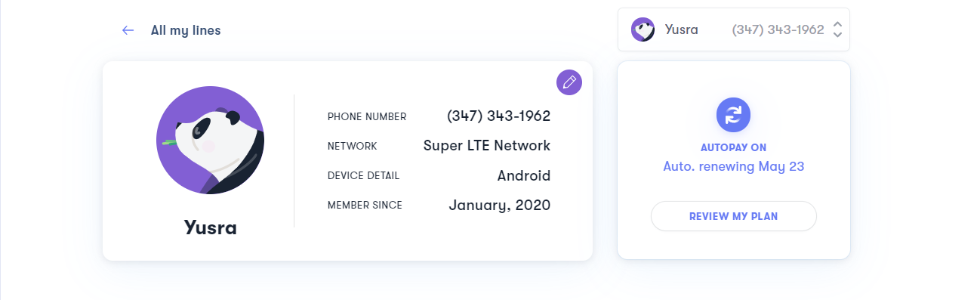Click the large panda profile avatar
Viewport: 980px width, 300px height.
(x=210, y=140)
